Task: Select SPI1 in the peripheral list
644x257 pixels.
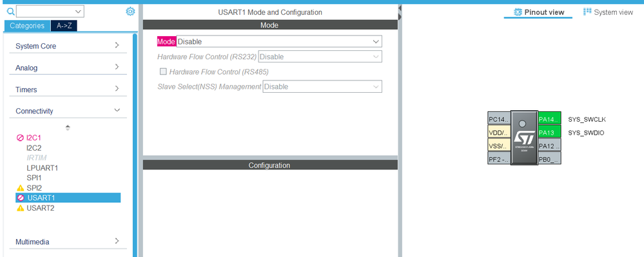Action: click(x=34, y=178)
